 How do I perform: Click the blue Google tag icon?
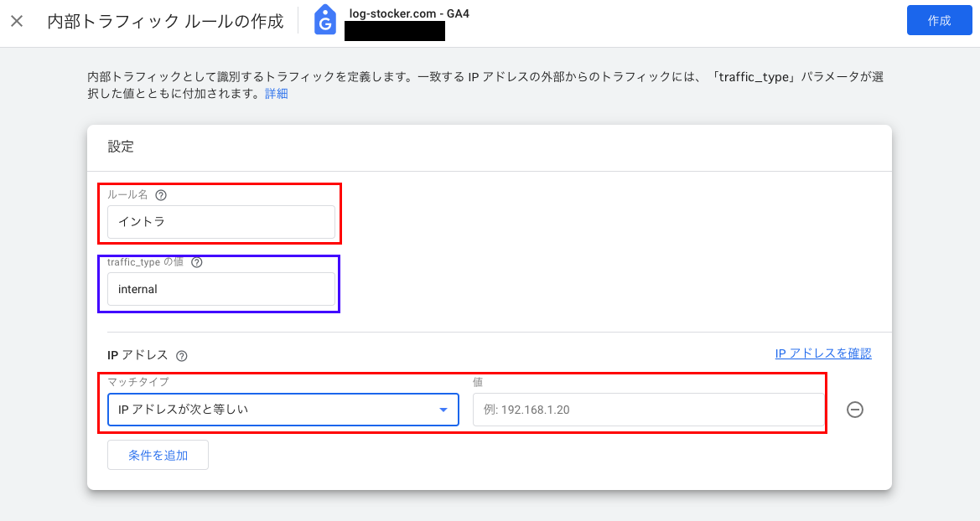pyautogui.click(x=325, y=19)
